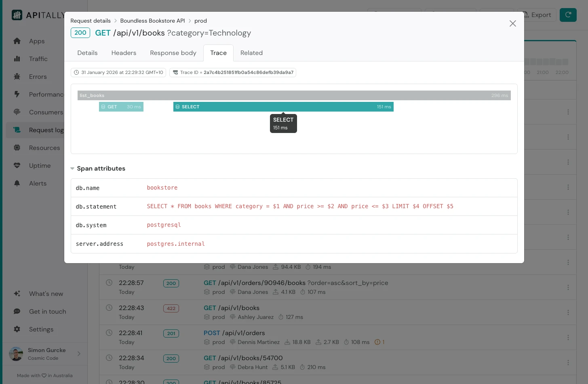Viewport: 588px width, 384px height.
Task: Click the Trace ID badge
Action: click(x=233, y=72)
